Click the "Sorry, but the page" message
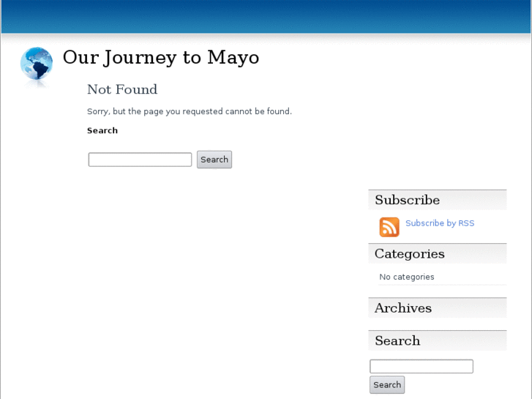This screenshot has height=399, width=532. tap(190, 111)
